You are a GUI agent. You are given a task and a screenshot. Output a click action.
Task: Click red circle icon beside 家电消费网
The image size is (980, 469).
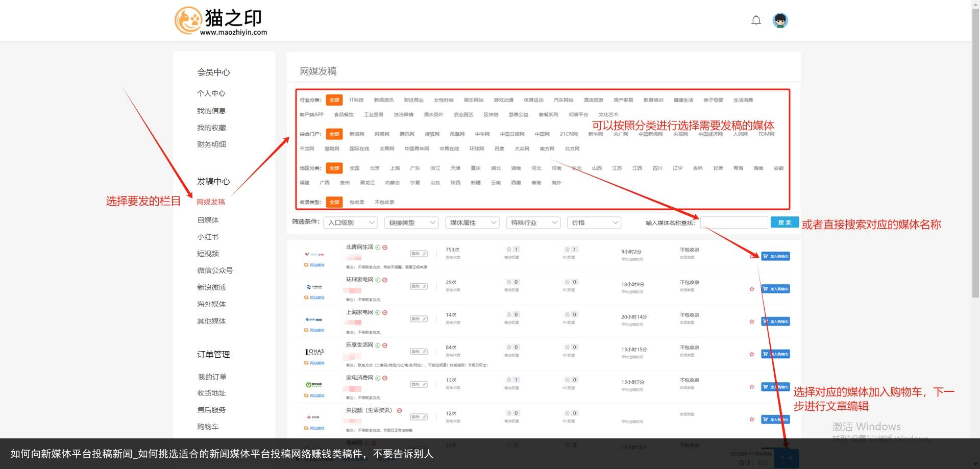(385, 378)
